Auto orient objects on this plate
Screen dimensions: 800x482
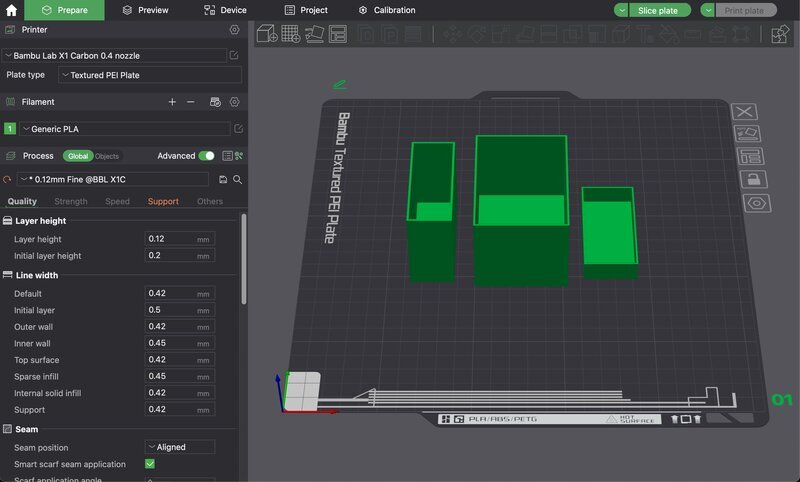pos(747,134)
